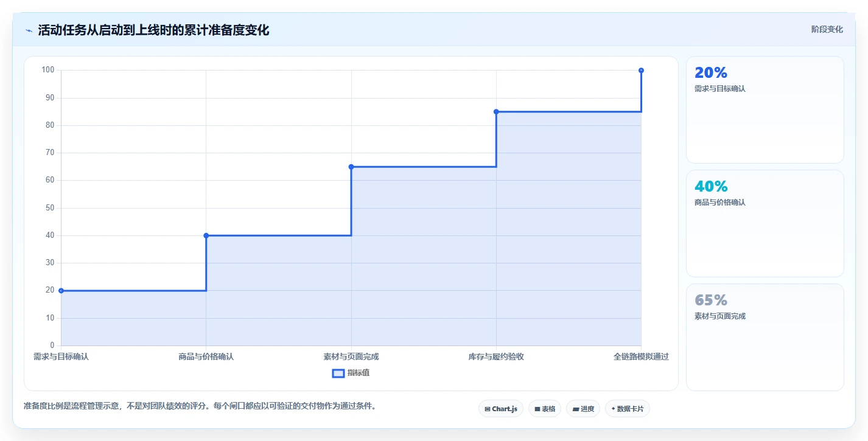This screenshot has height=441, width=868.
Task: Open the 40% 商品与价格确认 card
Action: pyautogui.click(x=765, y=223)
